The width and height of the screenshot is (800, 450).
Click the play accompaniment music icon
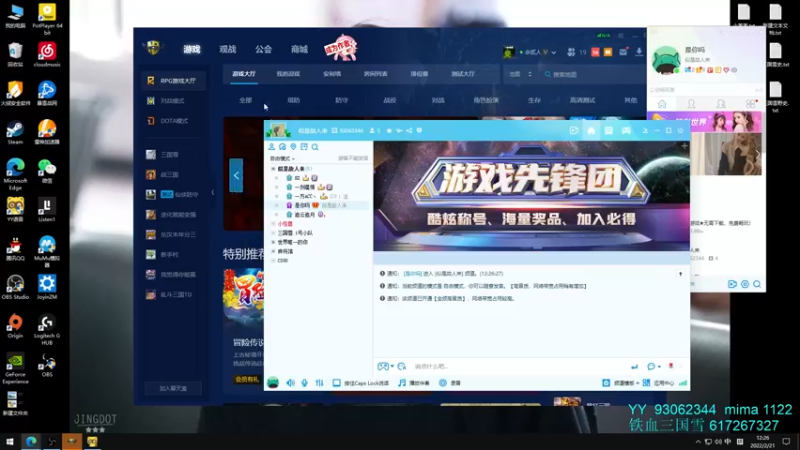pyautogui.click(x=402, y=383)
